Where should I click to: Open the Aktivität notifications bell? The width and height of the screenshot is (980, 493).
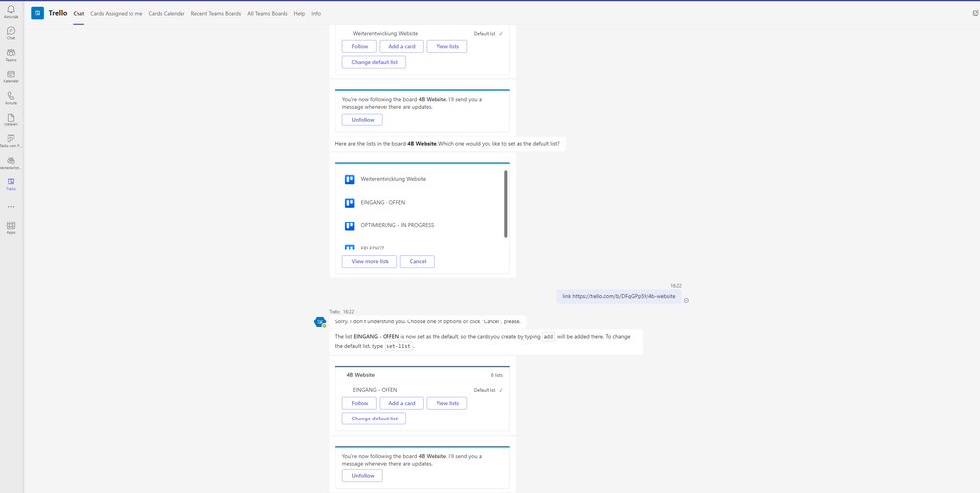coord(11,11)
